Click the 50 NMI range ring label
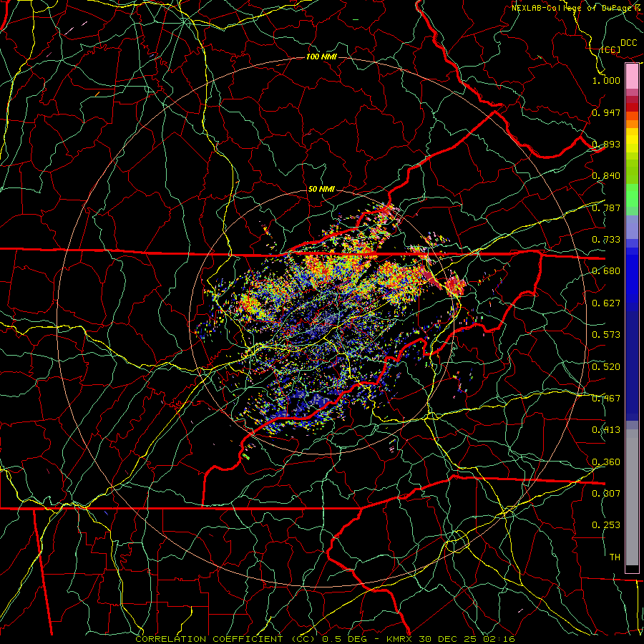Image resolution: width=644 pixels, height=644 pixels. click(x=321, y=190)
